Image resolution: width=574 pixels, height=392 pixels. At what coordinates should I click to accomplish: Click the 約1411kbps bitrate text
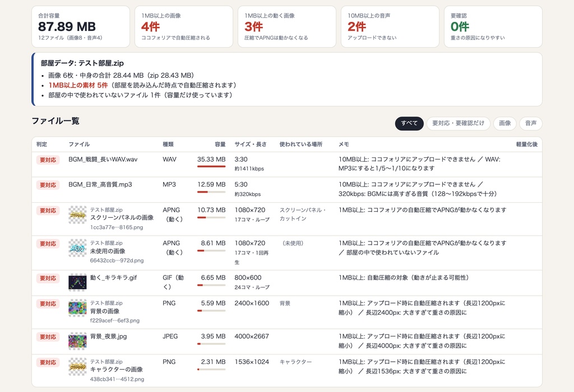pos(249,169)
